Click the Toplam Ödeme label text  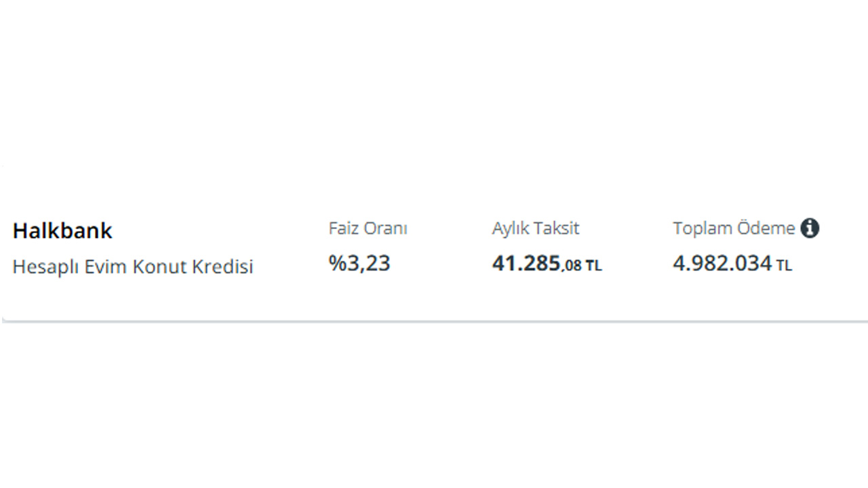(734, 228)
